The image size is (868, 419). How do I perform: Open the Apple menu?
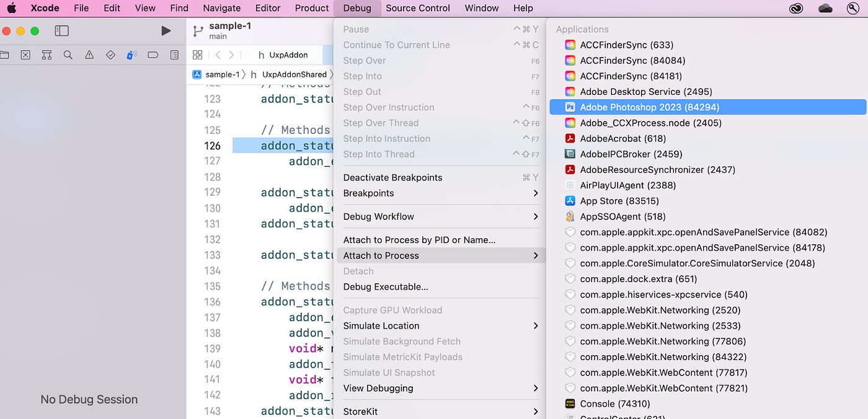12,8
